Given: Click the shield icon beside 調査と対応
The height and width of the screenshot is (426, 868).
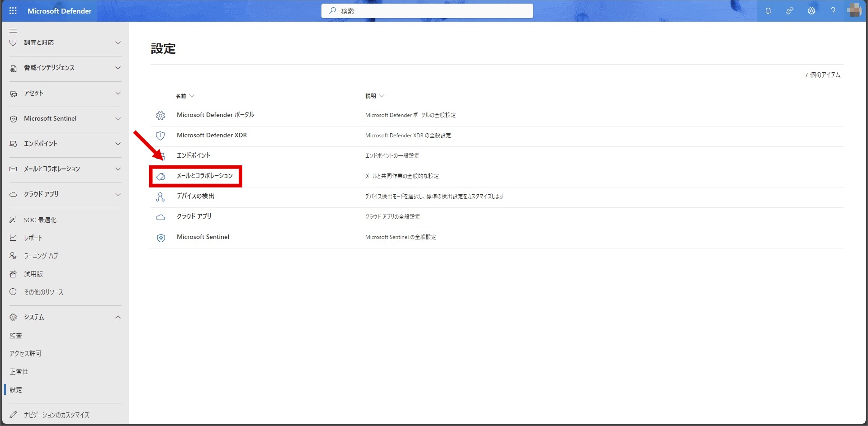Looking at the screenshot, I should click(x=13, y=42).
